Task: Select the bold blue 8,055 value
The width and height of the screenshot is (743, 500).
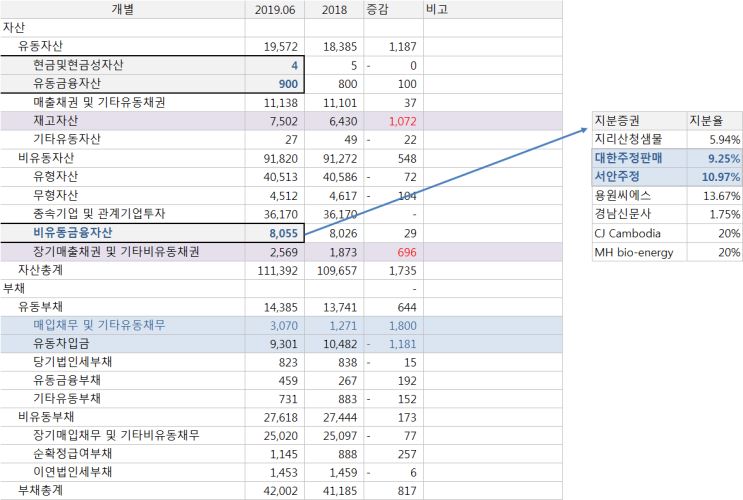Action: 283,233
